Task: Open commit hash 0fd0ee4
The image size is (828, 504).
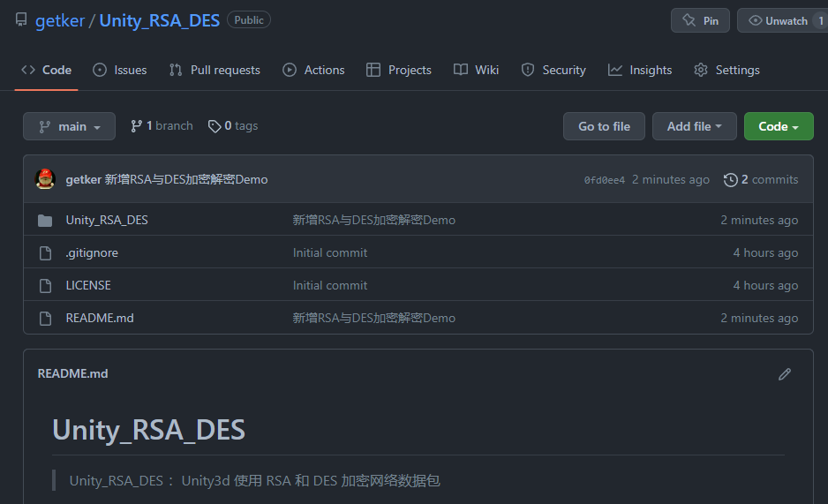Action: [604, 180]
